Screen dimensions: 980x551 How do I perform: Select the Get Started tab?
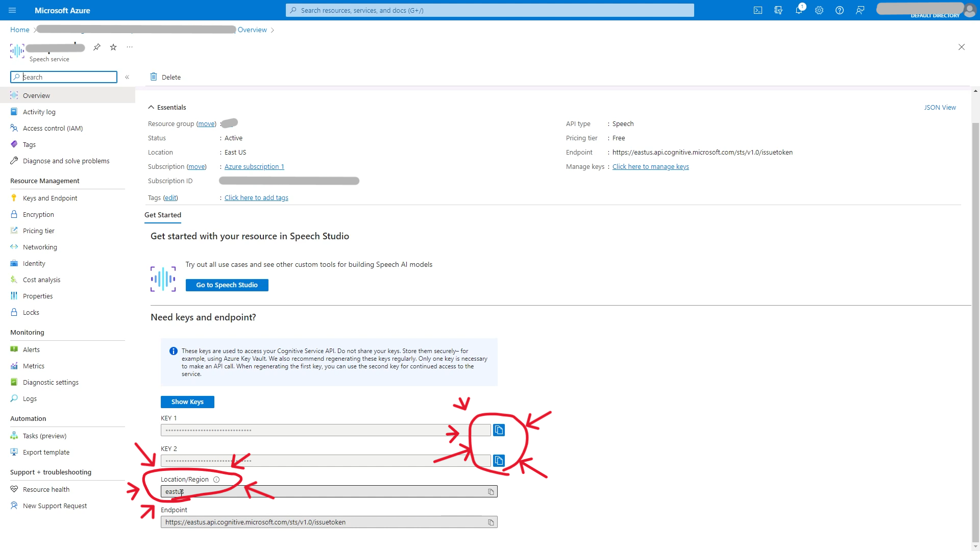pos(162,215)
